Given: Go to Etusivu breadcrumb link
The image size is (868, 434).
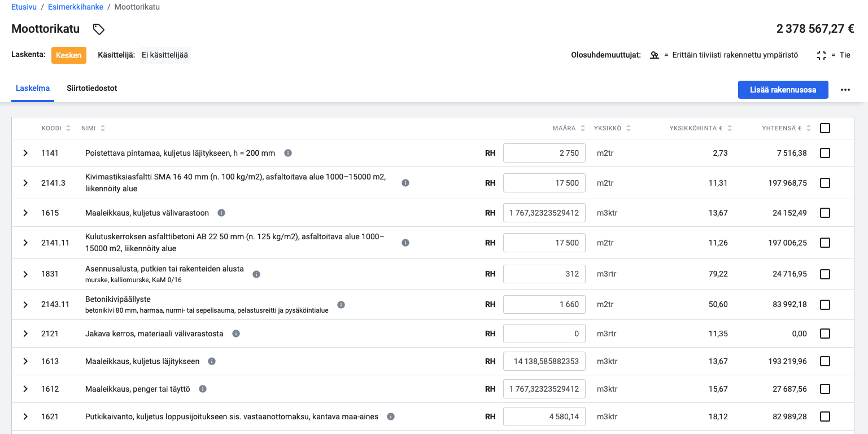Looking at the screenshot, I should click(24, 7).
